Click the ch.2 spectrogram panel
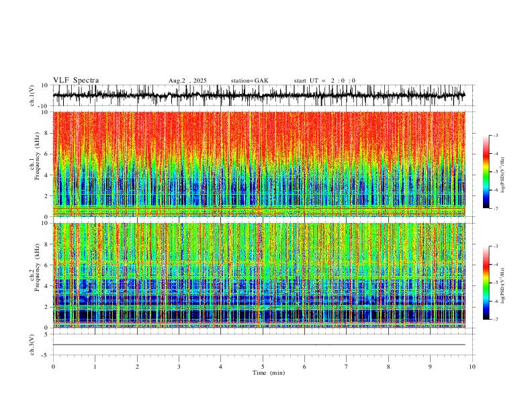 click(259, 275)
